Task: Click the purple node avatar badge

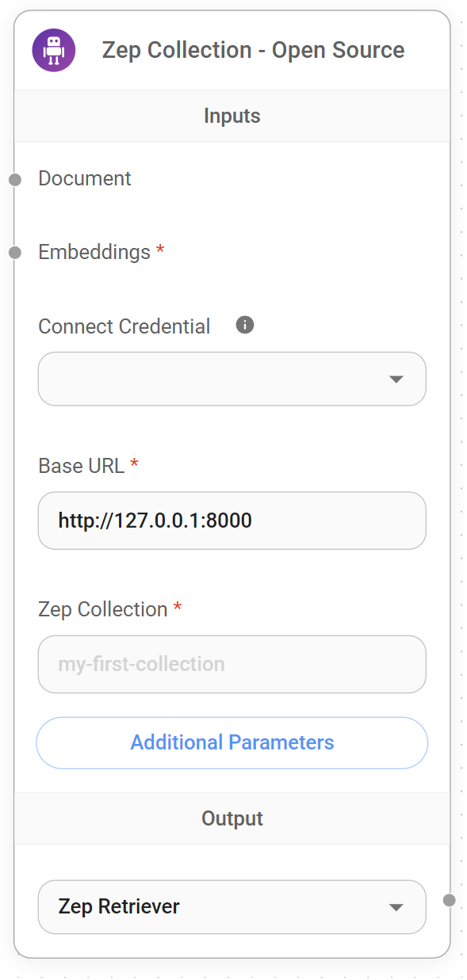Action: pos(52,49)
